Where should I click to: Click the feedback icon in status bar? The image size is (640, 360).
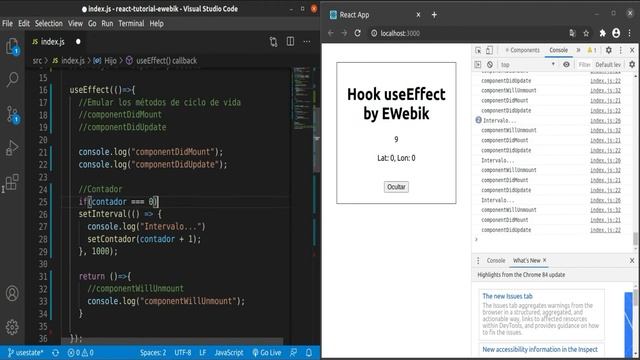click(x=293, y=353)
